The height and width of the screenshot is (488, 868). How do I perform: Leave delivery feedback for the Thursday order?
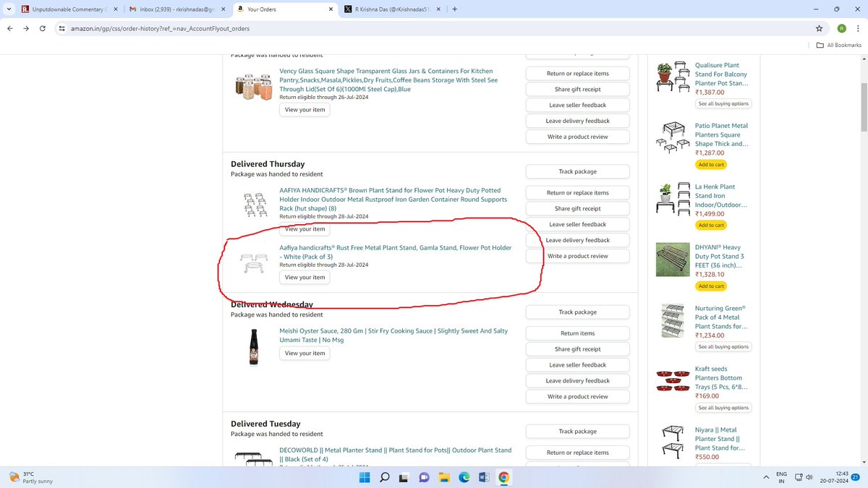pos(577,240)
